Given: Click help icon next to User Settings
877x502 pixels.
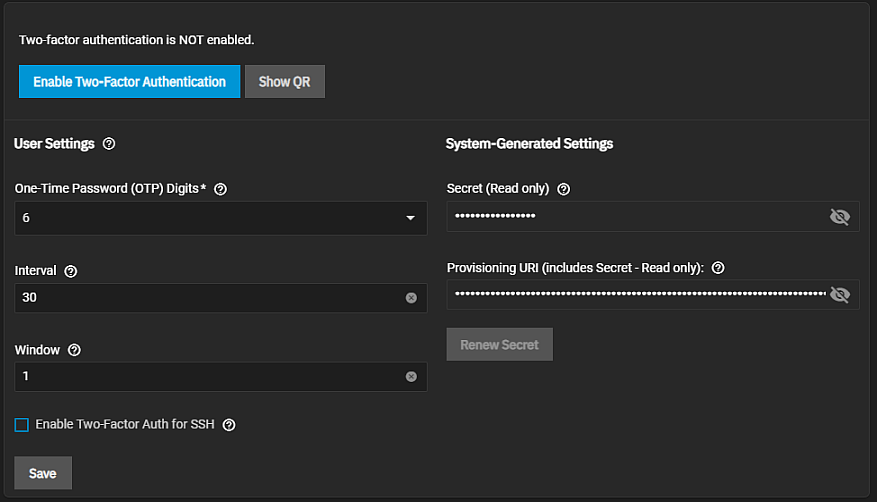Looking at the screenshot, I should pyautogui.click(x=109, y=144).
